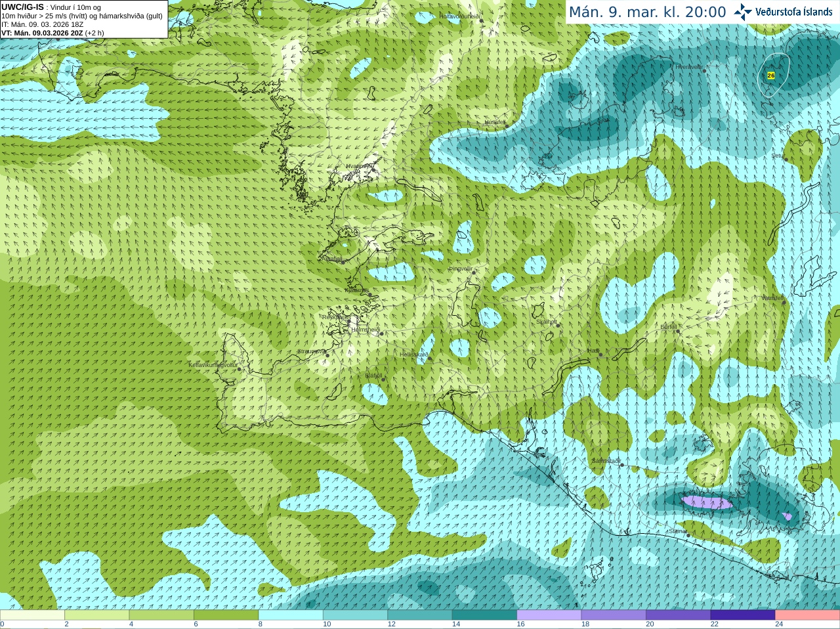Image resolution: width=840 pixels, height=629 pixels.
Task: Click the Hveravellir station label
Action: 689,66
